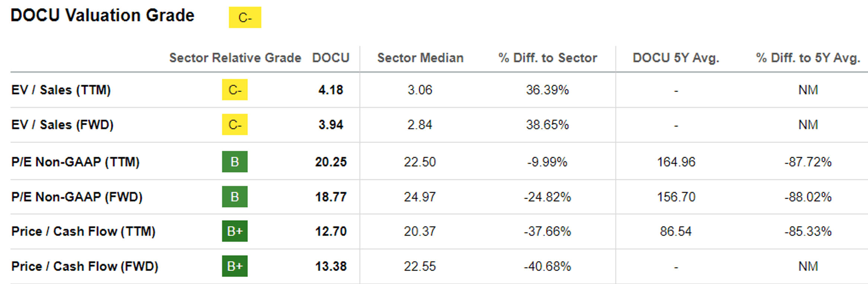
Task: Open the EV / Sales (TTM) metric row label
Action: tap(61, 90)
